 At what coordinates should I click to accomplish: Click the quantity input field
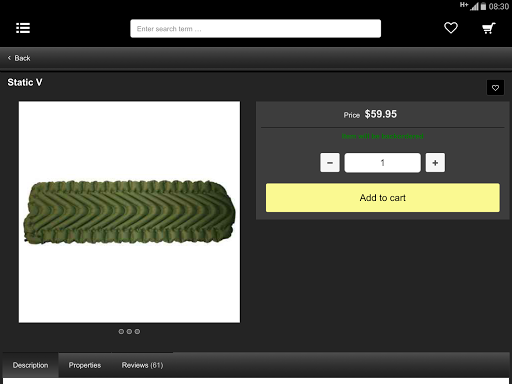coord(382,163)
